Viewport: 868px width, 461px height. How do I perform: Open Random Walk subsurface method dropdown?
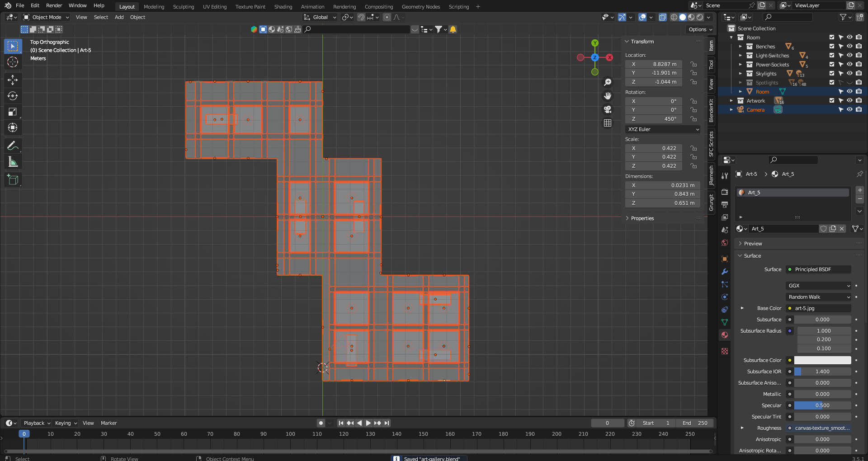pyautogui.click(x=819, y=297)
